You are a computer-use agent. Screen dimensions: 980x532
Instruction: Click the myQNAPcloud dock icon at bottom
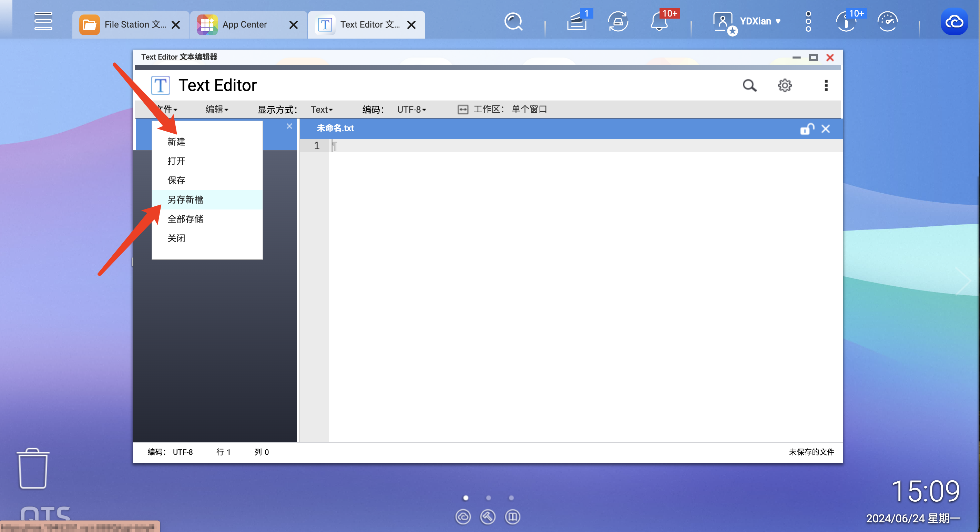point(463,517)
